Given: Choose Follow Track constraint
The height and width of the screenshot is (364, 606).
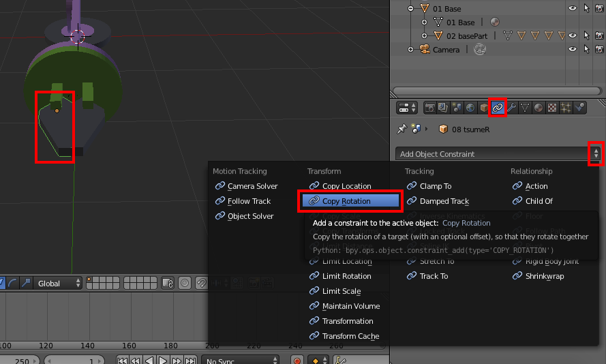Looking at the screenshot, I should pos(243,201).
